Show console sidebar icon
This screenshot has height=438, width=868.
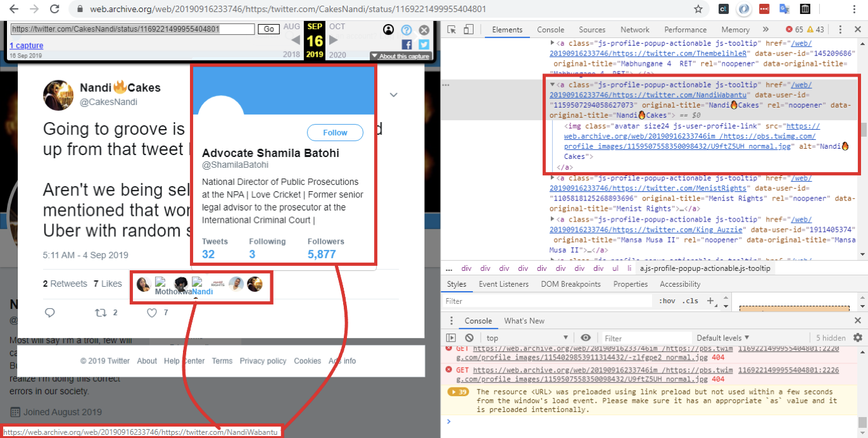click(x=451, y=338)
